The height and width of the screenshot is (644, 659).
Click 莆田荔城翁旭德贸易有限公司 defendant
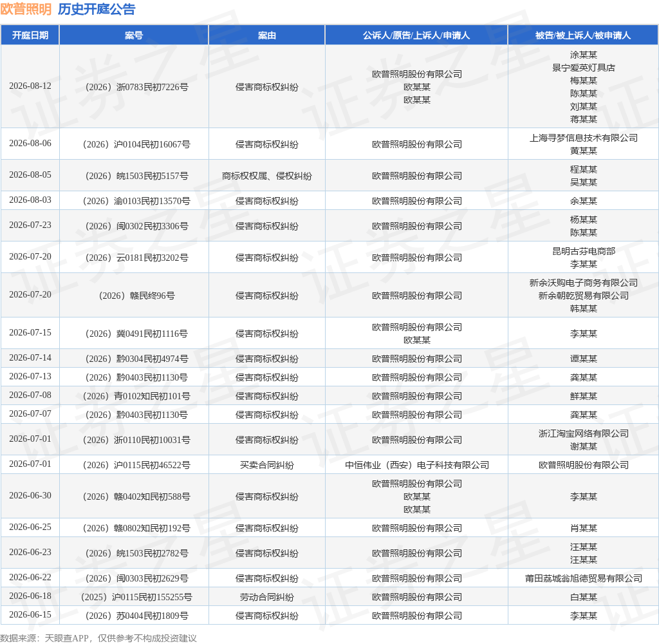click(583, 578)
